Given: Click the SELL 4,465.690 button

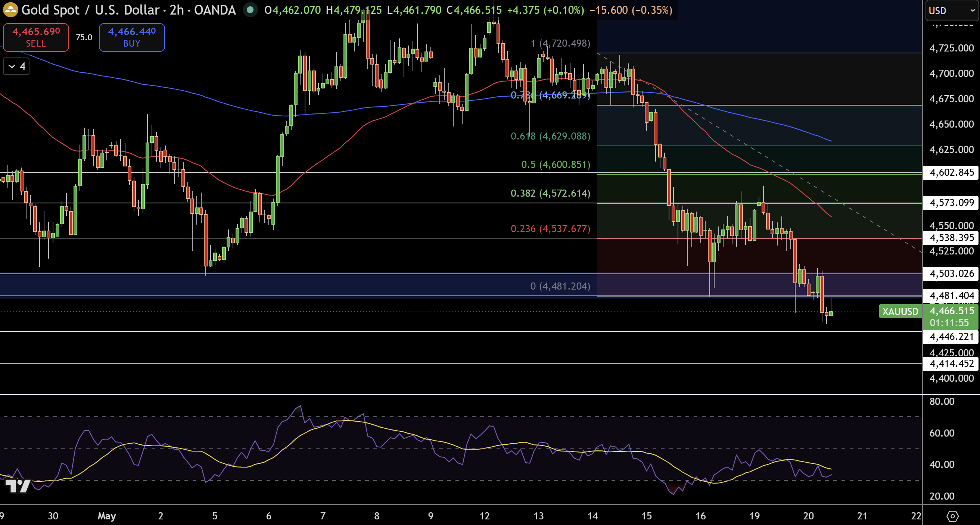Looking at the screenshot, I should point(36,37).
